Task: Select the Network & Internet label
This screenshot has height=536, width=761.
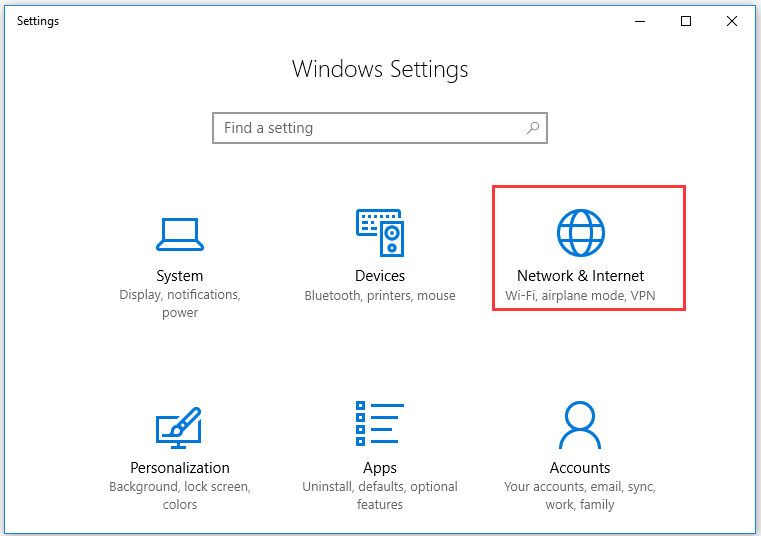Action: click(x=580, y=276)
